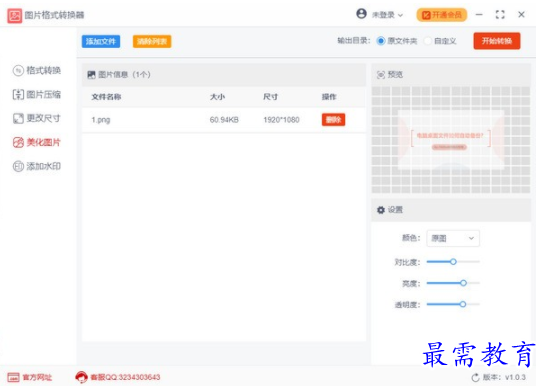Switch to 美化图片 in sidebar
This screenshot has width=544, height=386.
[37, 142]
